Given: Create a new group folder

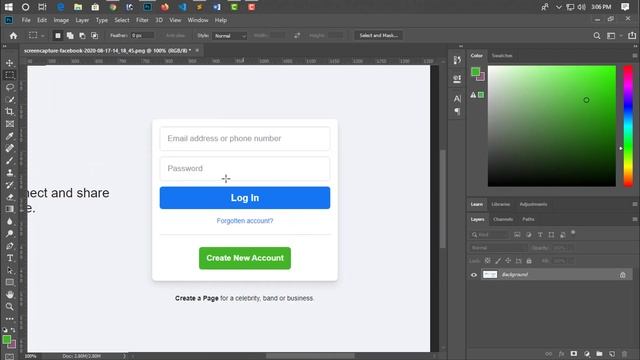Looking at the screenshot, I should point(599,354).
